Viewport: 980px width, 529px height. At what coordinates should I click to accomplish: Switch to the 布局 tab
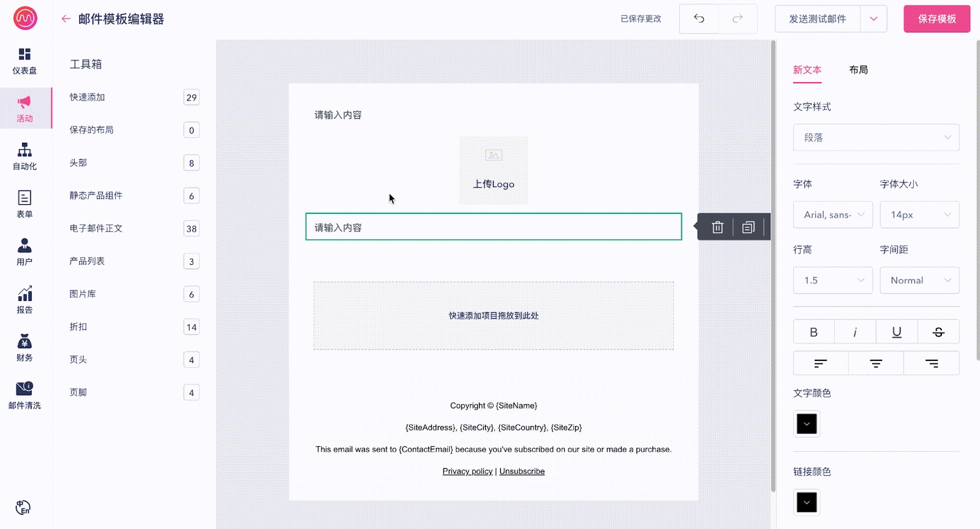coord(858,70)
